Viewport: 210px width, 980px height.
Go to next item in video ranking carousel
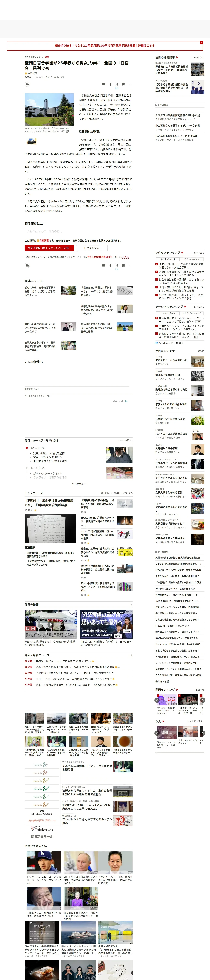[203, 700]
